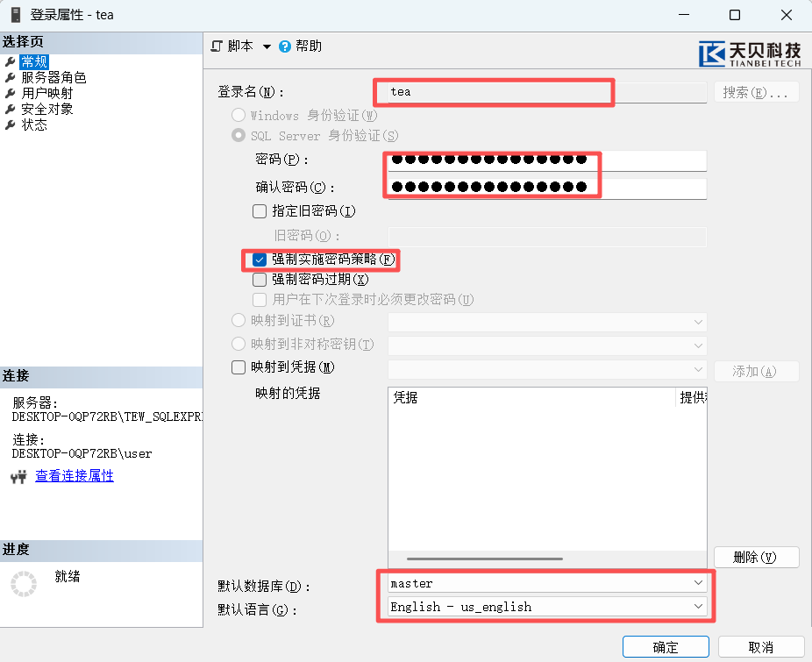This screenshot has width=812, height=662.
Task: Open the 查看连接属性 link
Action: point(74,476)
